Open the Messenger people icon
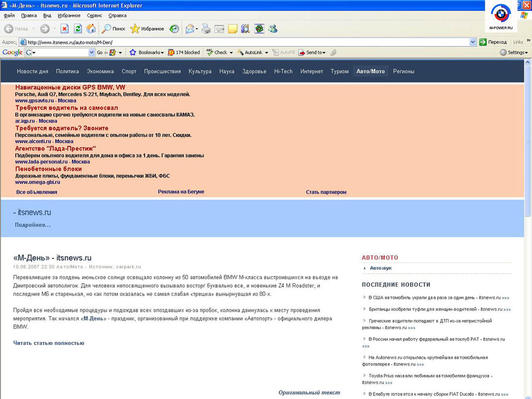Viewport: 532px width, 399px height. [272, 29]
